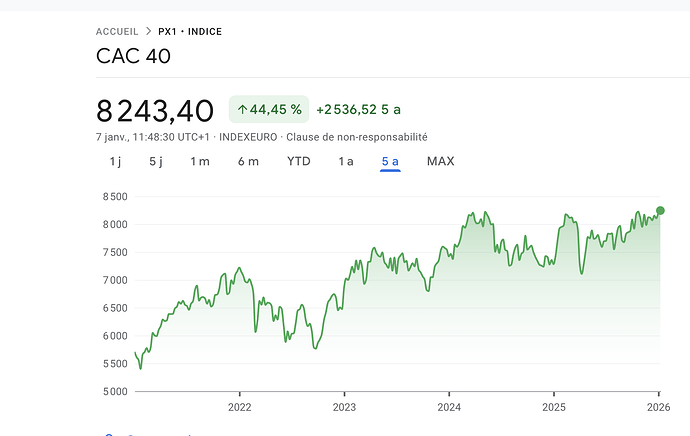Click the 2023 marker on the time axis
Image resolution: width=690 pixels, height=436 pixels.
344,407
